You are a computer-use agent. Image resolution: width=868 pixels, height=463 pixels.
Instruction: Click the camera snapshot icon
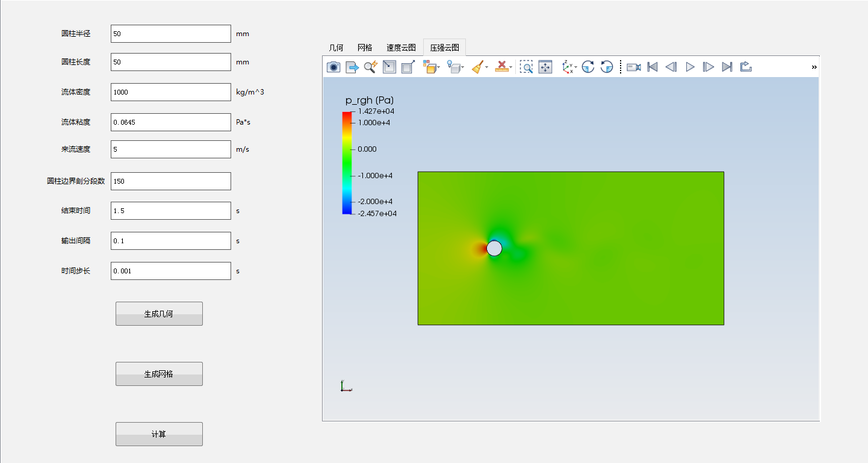(333, 67)
